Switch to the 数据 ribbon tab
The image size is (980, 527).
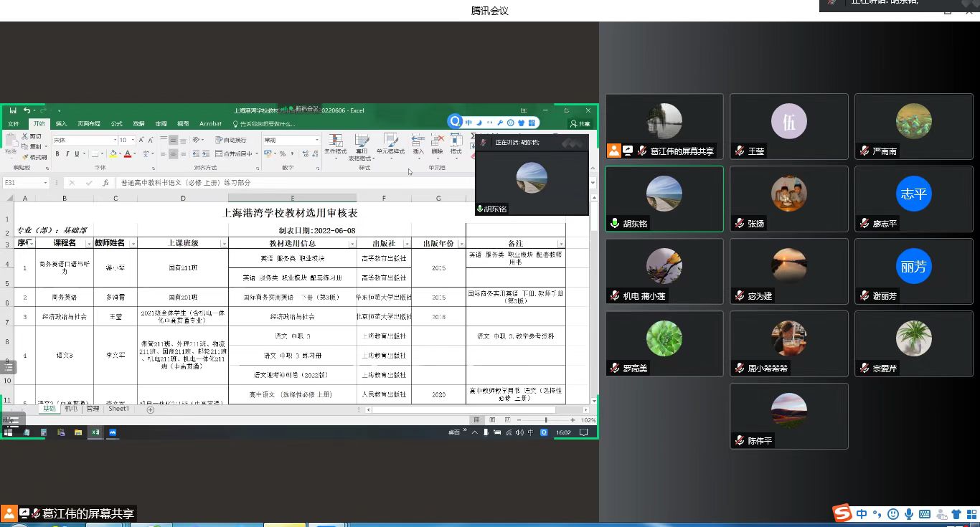[138, 123]
